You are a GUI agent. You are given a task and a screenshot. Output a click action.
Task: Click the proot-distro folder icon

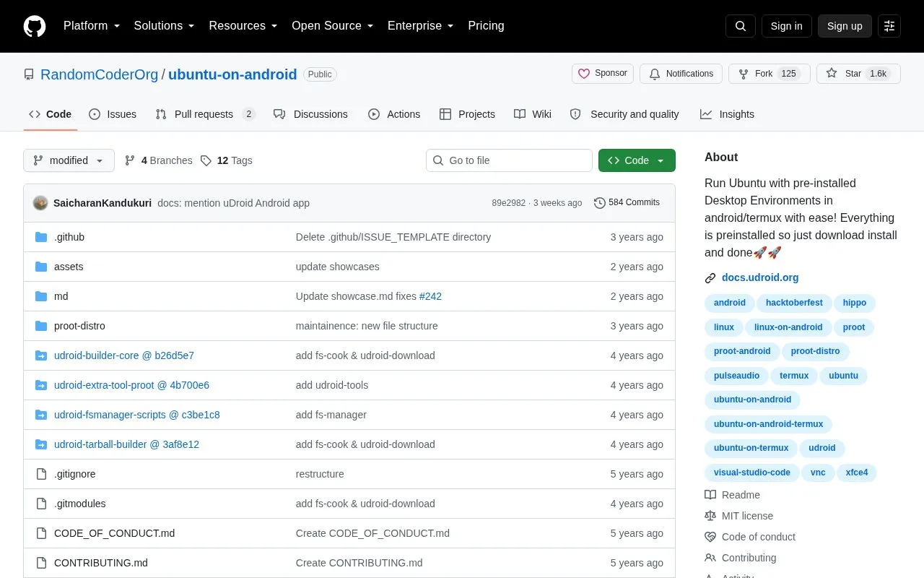(41, 326)
